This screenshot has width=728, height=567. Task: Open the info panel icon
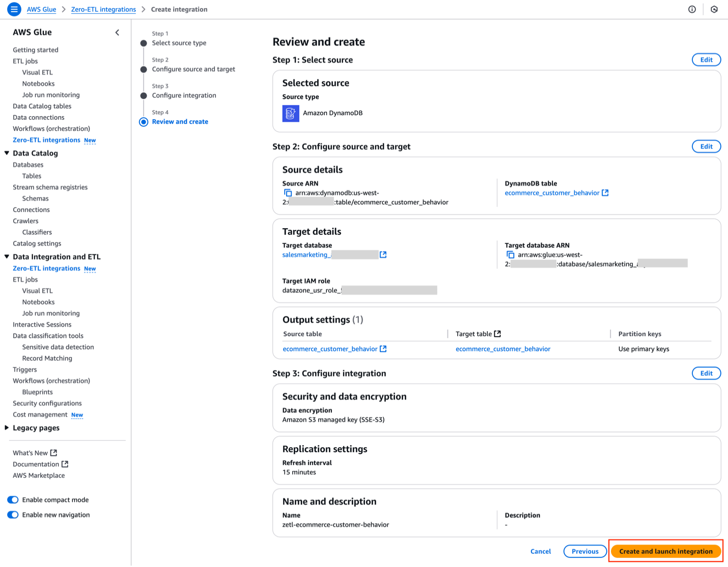(692, 9)
